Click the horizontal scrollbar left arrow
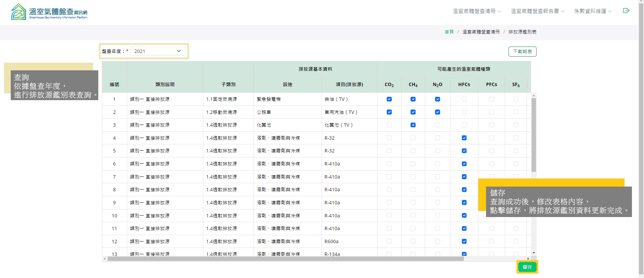Viewport: 644px width, 278px height. coord(105,259)
